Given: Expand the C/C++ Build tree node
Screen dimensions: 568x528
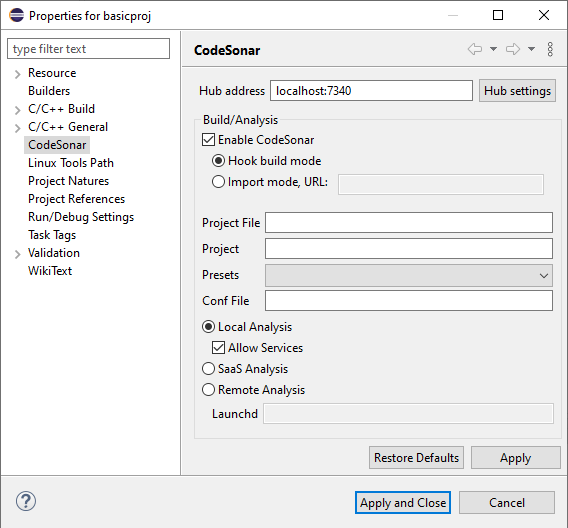Looking at the screenshot, I should tap(17, 110).
